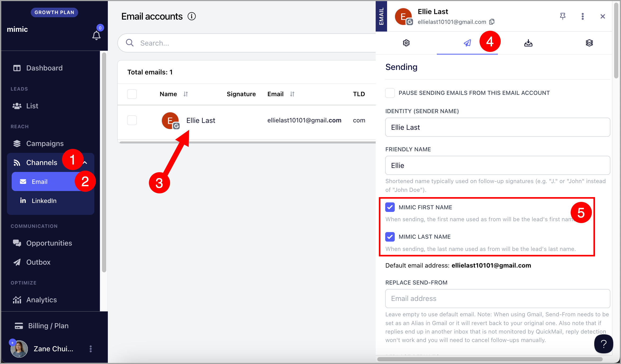Sort the table by Name
621x364 pixels.
[x=186, y=94]
